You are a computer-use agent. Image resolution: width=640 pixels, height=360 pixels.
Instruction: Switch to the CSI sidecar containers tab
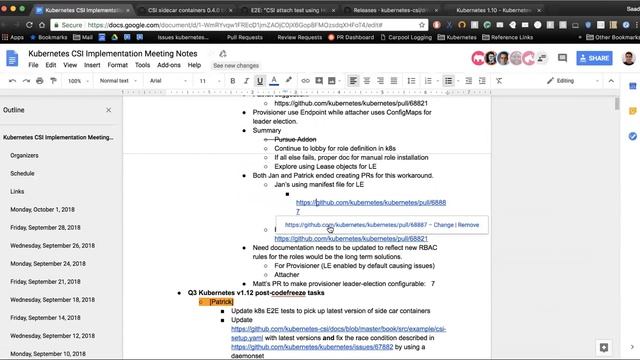[x=186, y=10]
